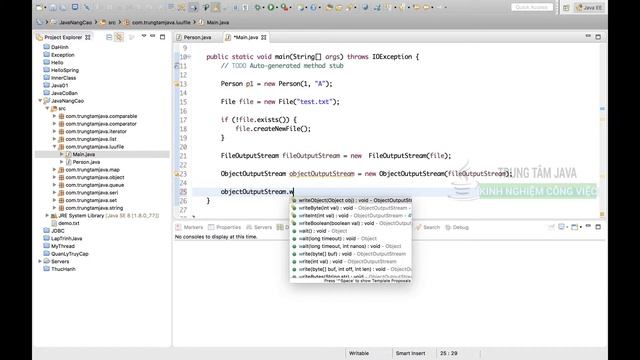Image resolution: width=640 pixels, height=360 pixels.
Task: Click the Run External Tools icon
Action: pos(284,7)
